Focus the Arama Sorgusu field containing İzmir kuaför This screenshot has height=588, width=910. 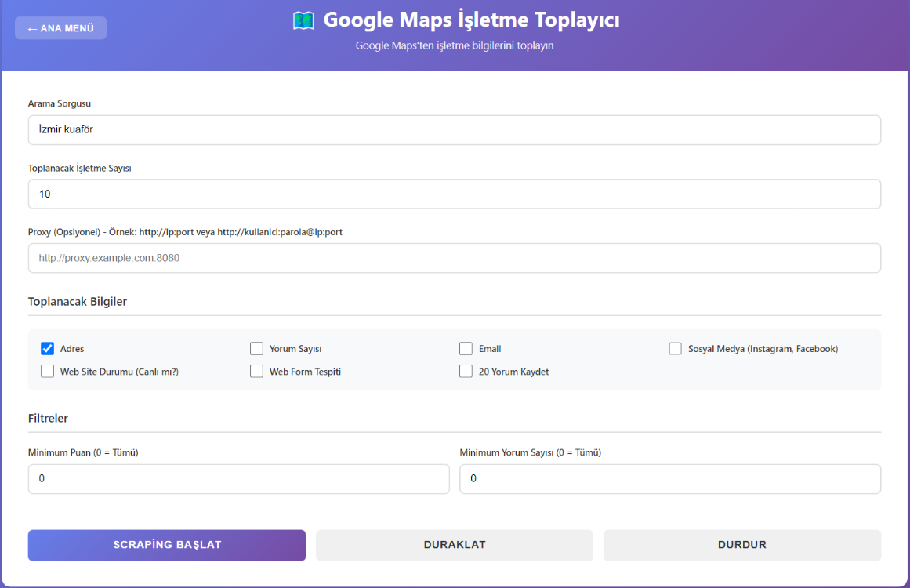click(x=455, y=130)
